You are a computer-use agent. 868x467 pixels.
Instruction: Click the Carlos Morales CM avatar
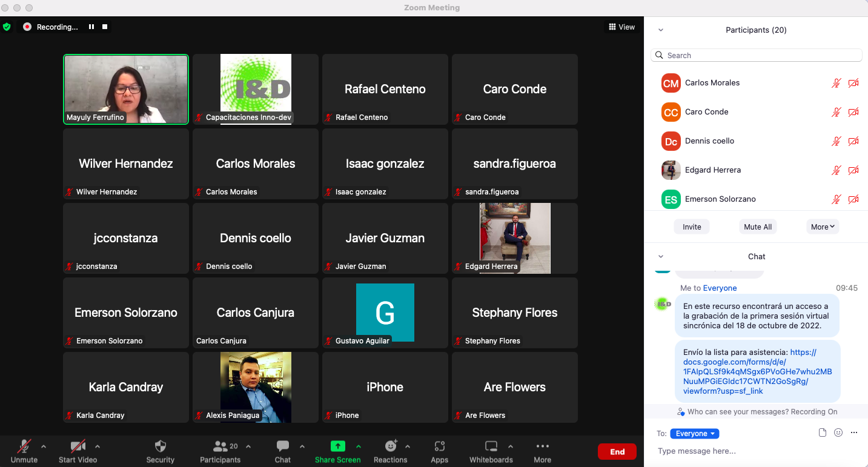click(x=671, y=83)
